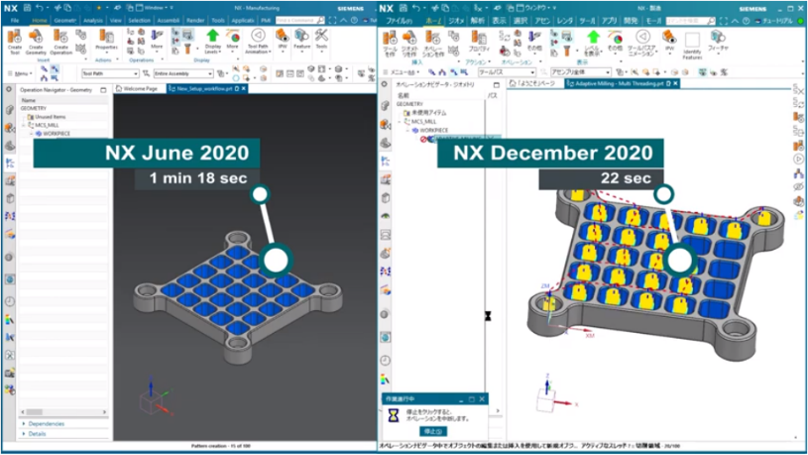808x455 pixels.
Task: Click the チュートリアル link in the Japanese window
Action: click(776, 21)
